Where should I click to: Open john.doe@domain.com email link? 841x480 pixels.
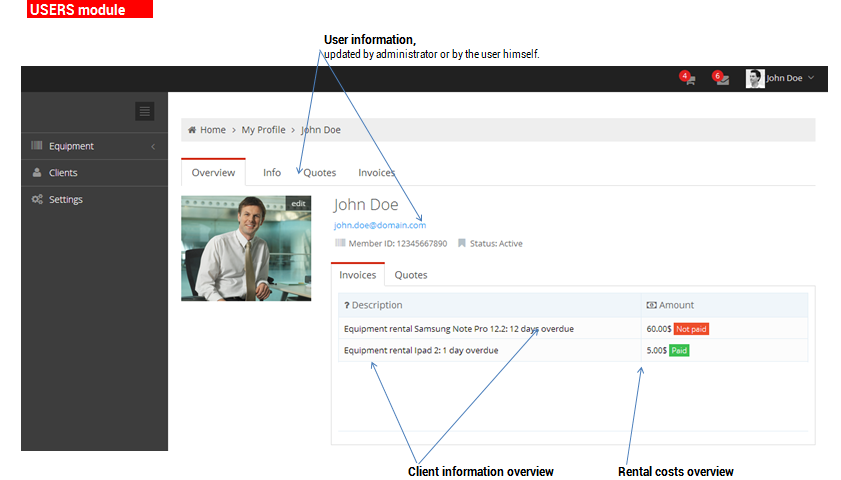click(380, 225)
